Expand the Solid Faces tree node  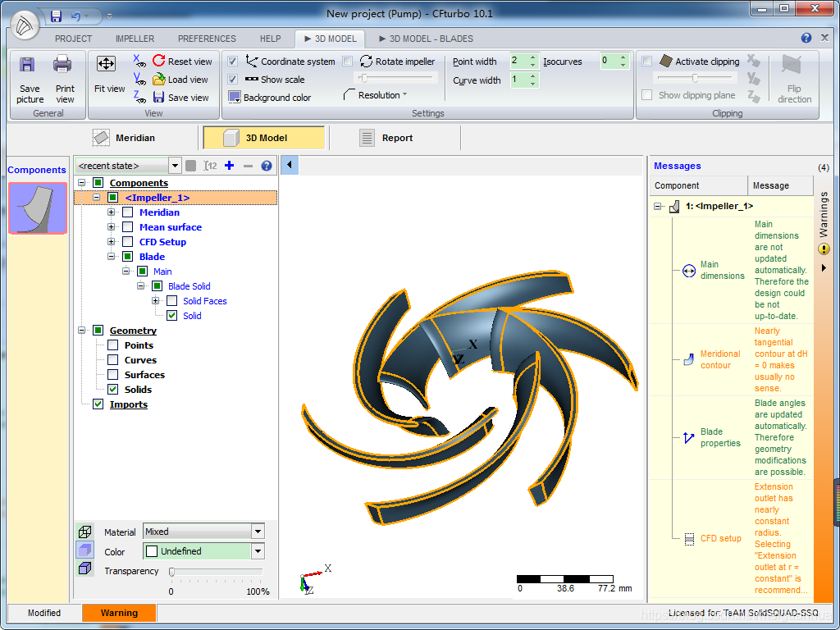156,300
